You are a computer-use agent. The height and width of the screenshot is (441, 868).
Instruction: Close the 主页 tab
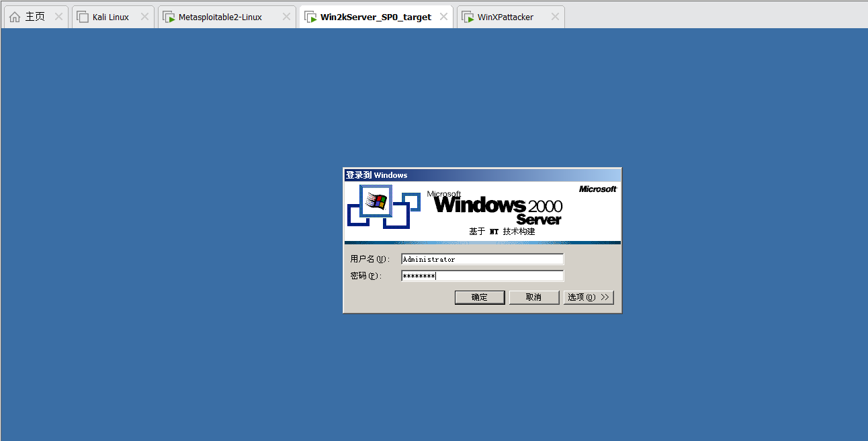58,17
